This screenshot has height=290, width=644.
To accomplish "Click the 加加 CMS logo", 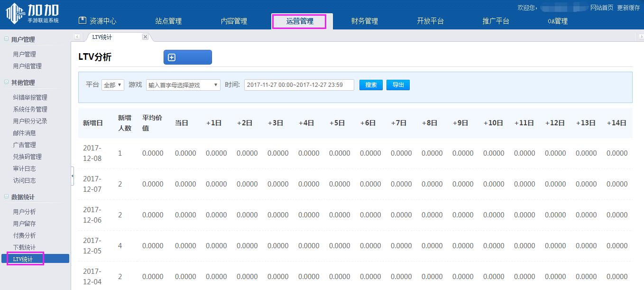I will coord(32,13).
